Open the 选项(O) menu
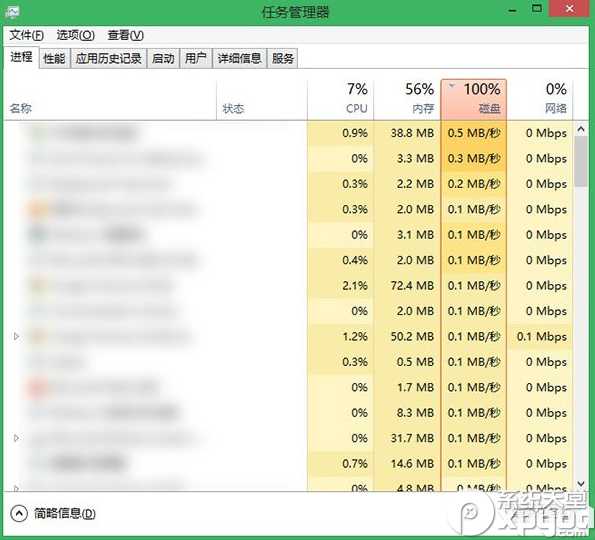This screenshot has width=595, height=540. pyautogui.click(x=76, y=35)
